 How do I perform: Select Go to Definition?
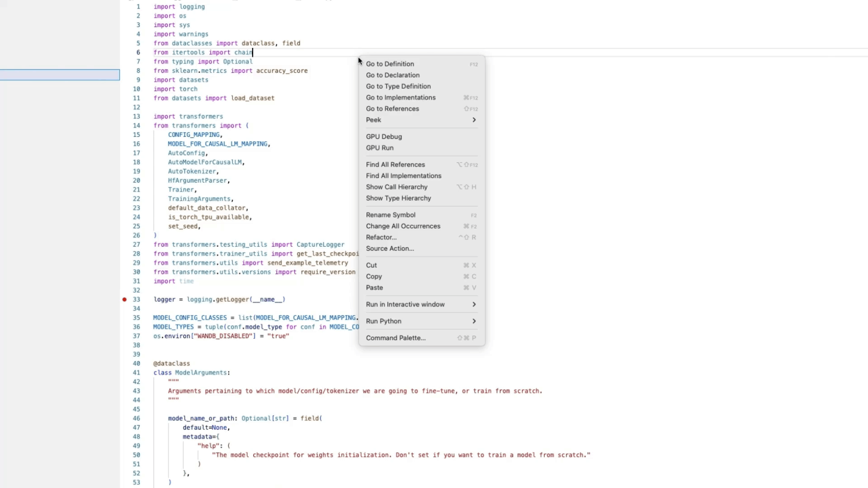(x=390, y=64)
